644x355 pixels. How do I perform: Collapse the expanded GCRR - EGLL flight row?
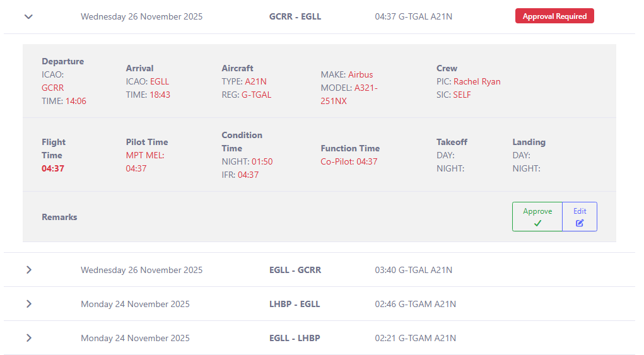coord(28,16)
